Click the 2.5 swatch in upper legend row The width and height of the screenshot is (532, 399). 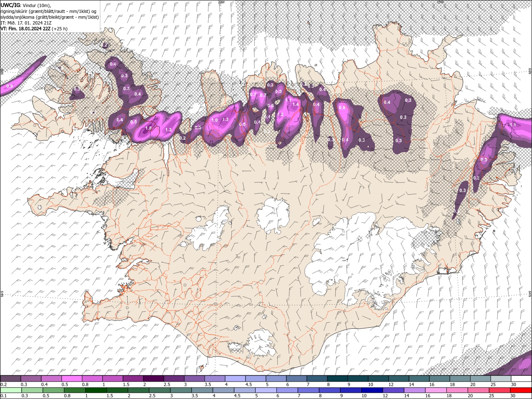[174, 379]
